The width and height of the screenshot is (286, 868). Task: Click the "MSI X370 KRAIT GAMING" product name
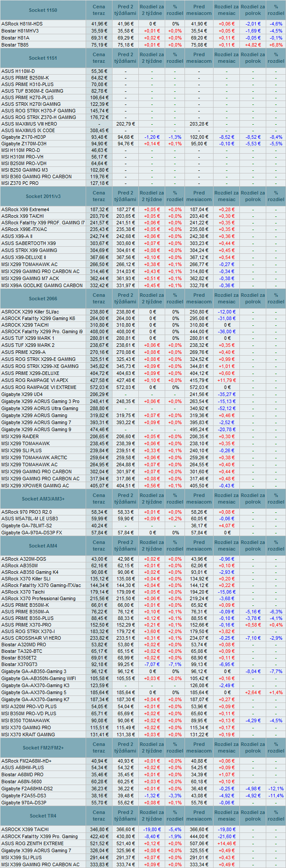point(28,735)
